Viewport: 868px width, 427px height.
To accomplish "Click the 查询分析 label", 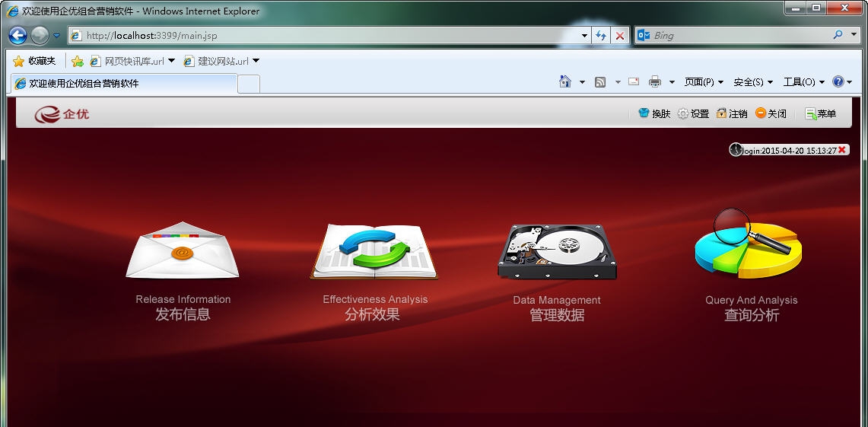I will (752, 315).
